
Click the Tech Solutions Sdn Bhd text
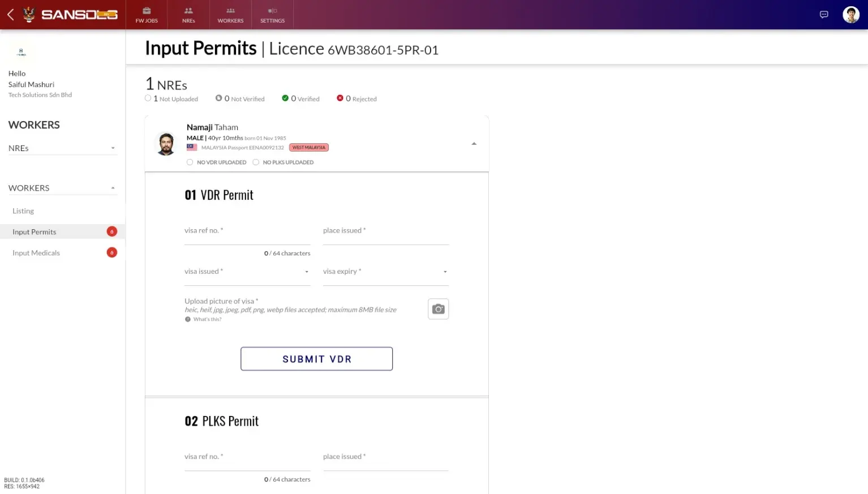click(40, 95)
